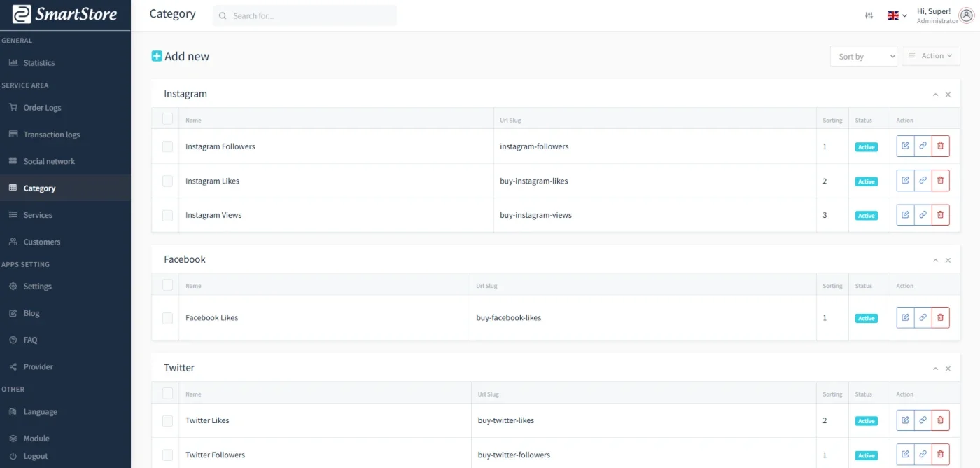
Task: Open Settings in sidebar
Action: coord(65,287)
